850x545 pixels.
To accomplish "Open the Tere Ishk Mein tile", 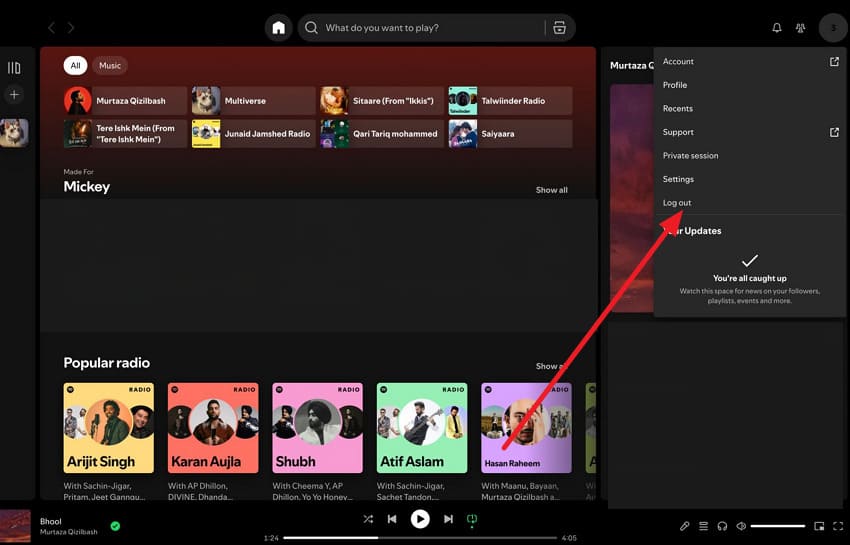I will coord(125,133).
